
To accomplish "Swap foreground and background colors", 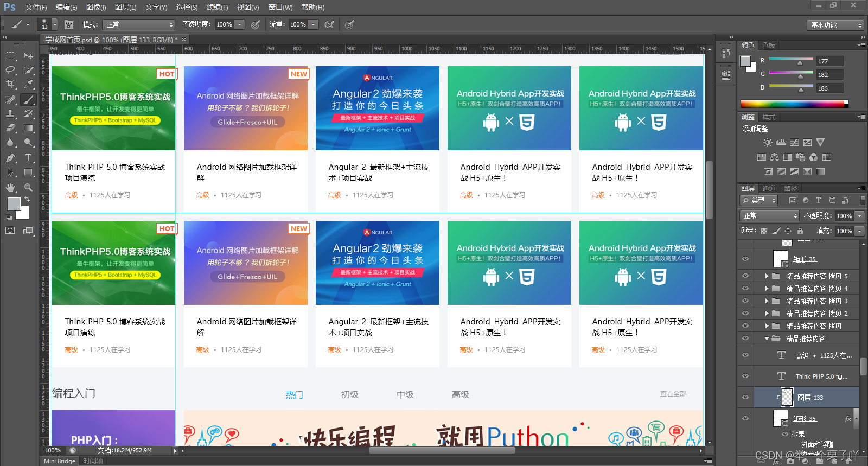I will 27,200.
